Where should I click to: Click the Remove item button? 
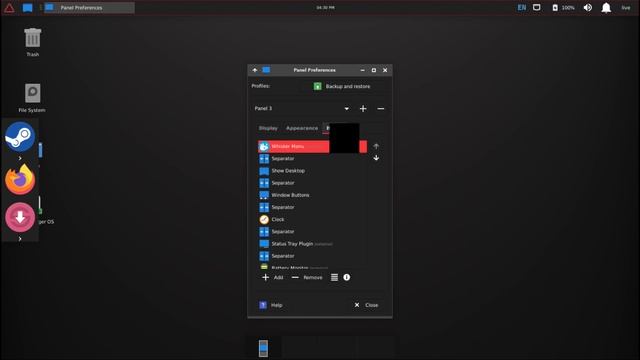pos(307,278)
